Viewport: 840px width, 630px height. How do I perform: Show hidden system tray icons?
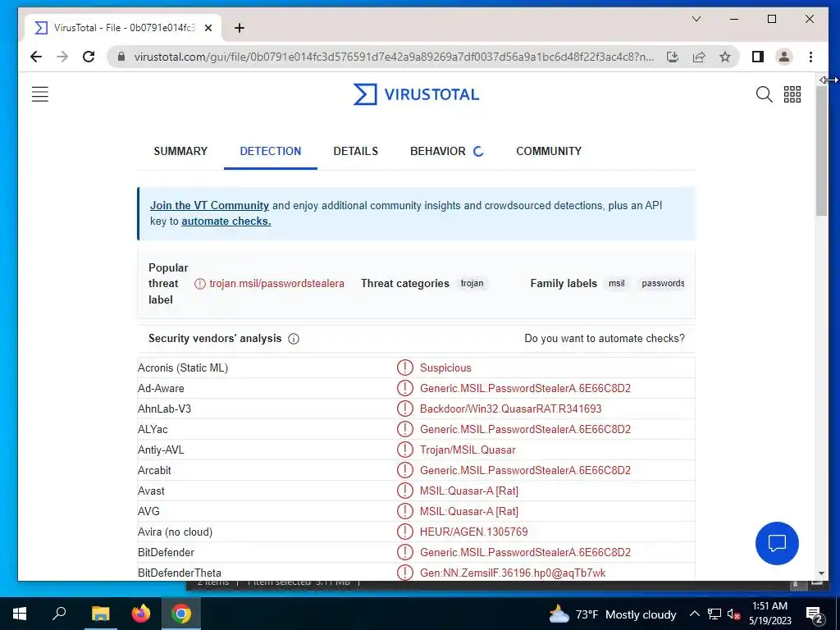[694, 614]
